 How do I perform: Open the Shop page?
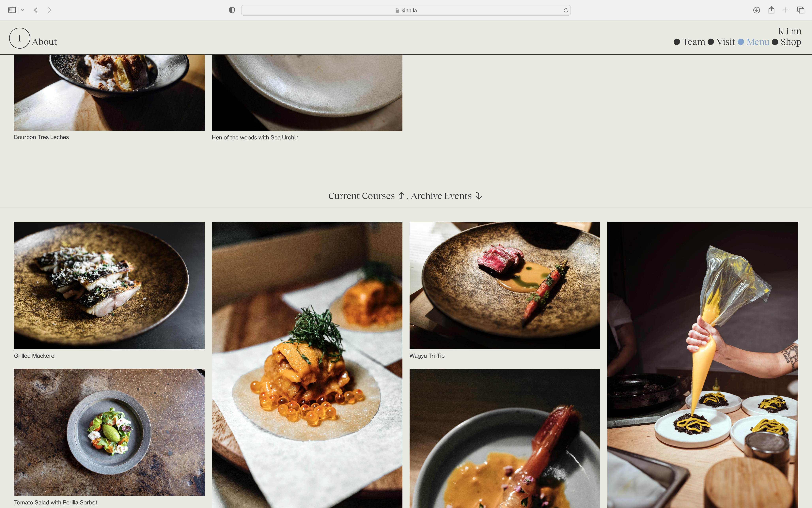coord(790,42)
